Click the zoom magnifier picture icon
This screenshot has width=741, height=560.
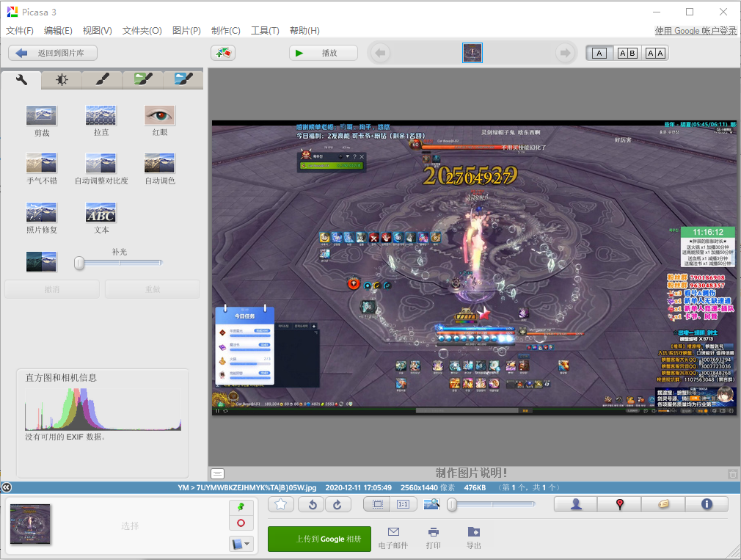(431, 505)
